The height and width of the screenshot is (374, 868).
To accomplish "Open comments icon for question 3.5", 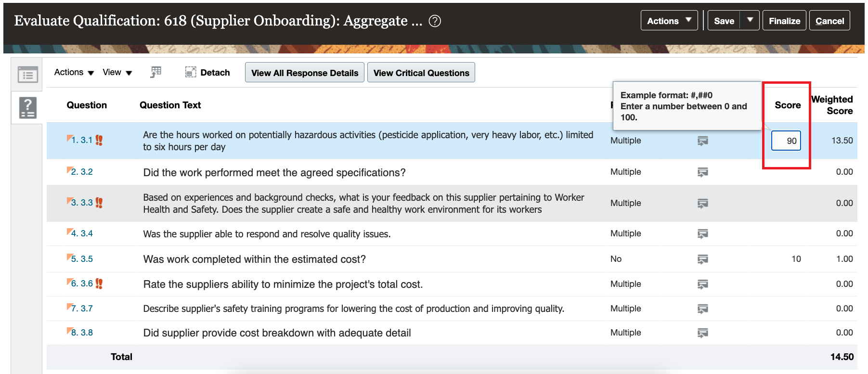I will click(x=703, y=259).
